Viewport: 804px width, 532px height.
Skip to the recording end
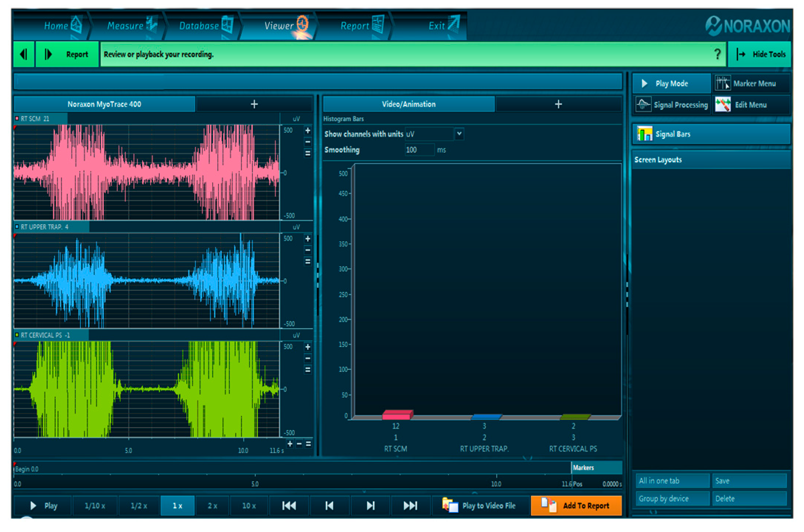(x=410, y=506)
